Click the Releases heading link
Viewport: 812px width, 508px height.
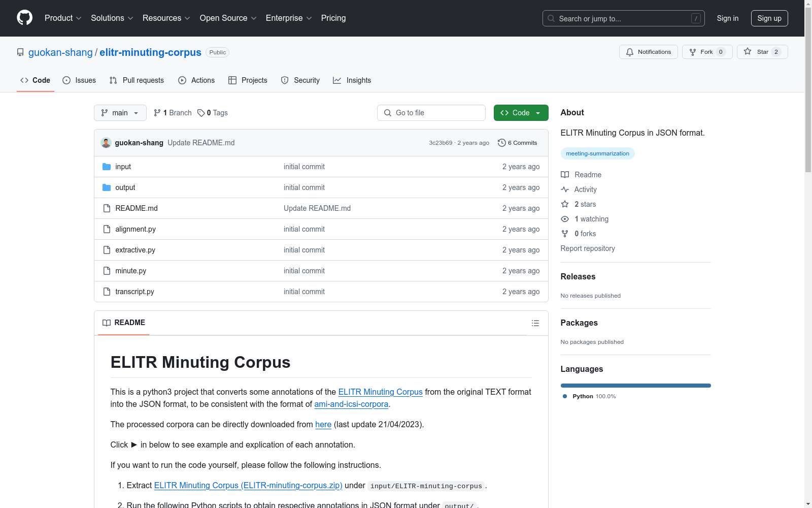(578, 276)
